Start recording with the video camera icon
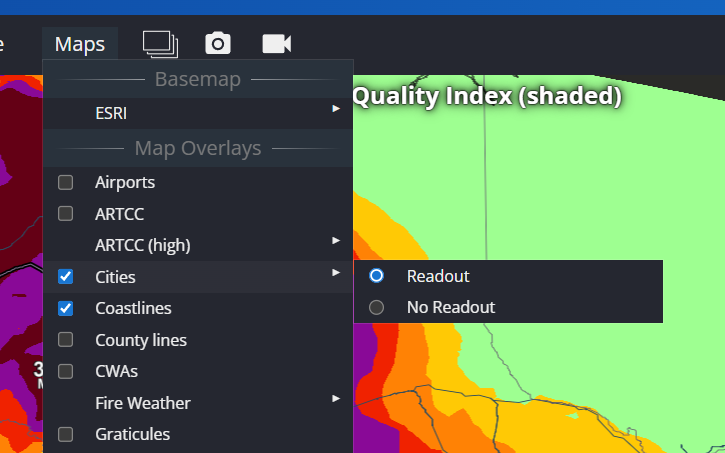 coord(276,43)
